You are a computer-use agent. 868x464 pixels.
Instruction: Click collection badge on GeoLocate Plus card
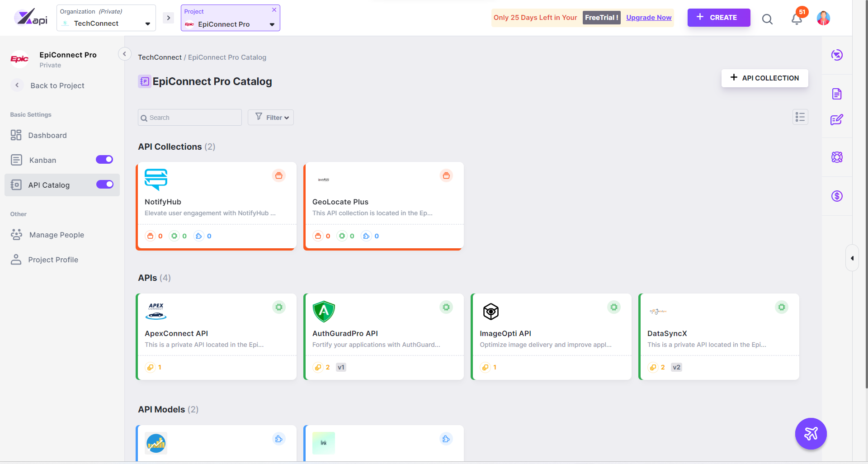point(446,175)
